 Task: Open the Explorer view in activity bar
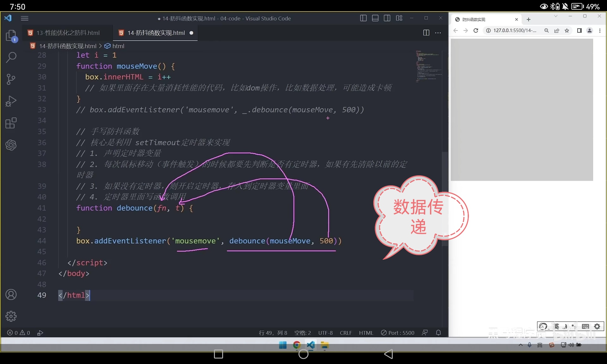pyautogui.click(x=11, y=35)
